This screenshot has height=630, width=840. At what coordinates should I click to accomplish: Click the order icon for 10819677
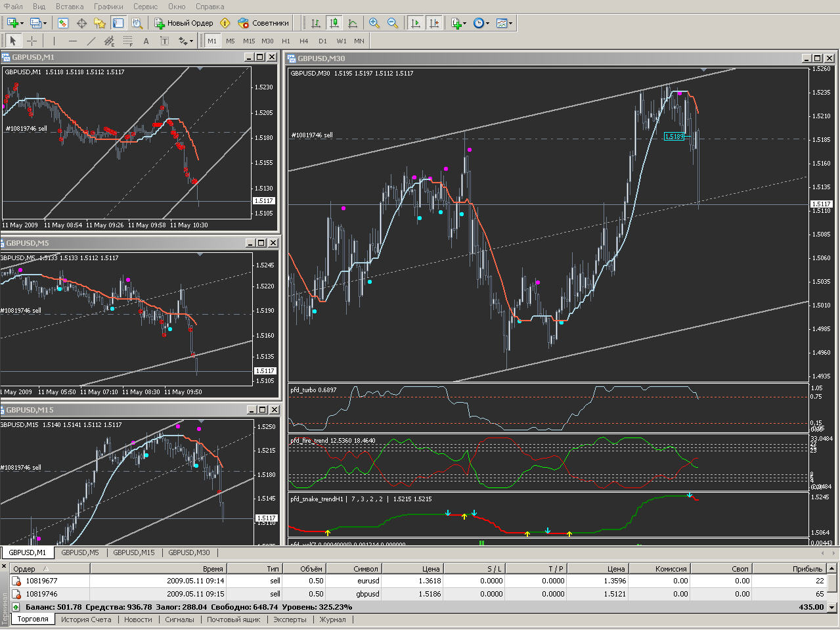16,581
